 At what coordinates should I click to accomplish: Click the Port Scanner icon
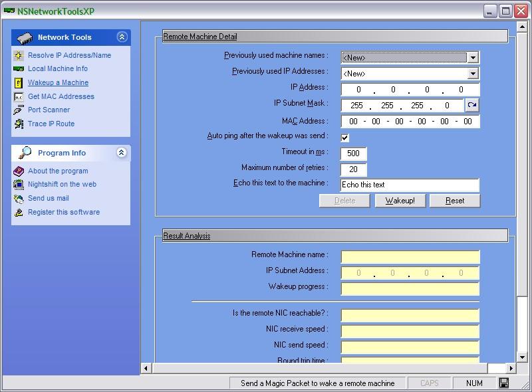click(19, 110)
